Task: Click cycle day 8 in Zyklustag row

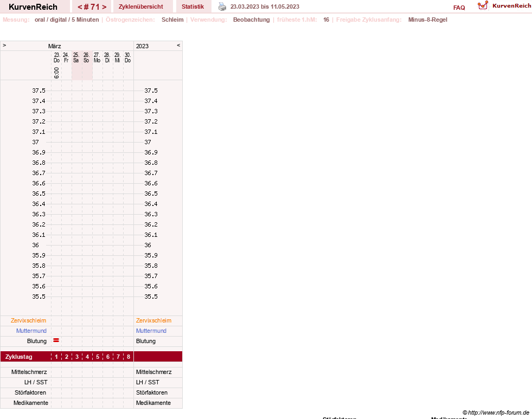Action: pyautogui.click(x=128, y=357)
